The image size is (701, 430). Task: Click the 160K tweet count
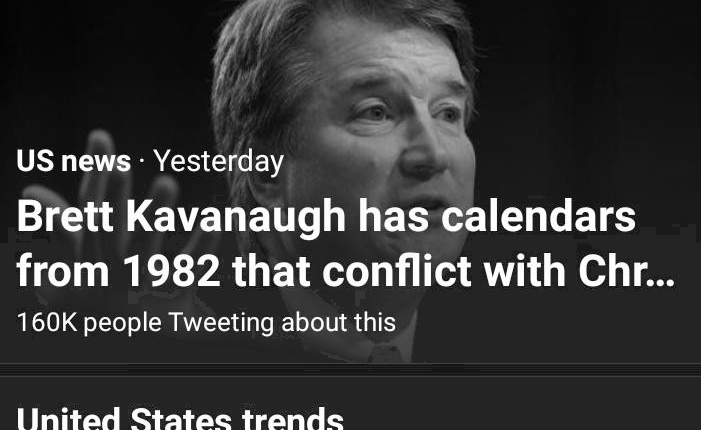point(46,323)
